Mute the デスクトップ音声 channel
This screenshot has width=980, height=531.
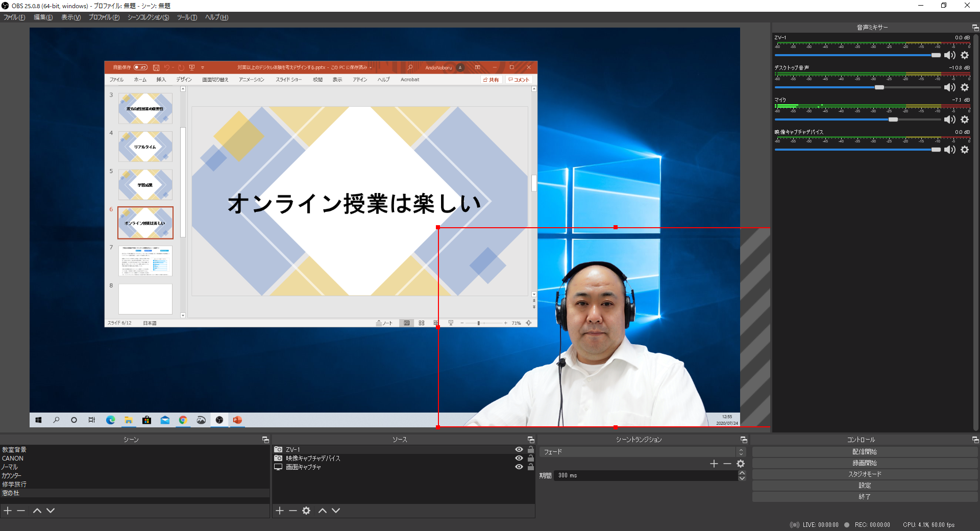point(950,87)
